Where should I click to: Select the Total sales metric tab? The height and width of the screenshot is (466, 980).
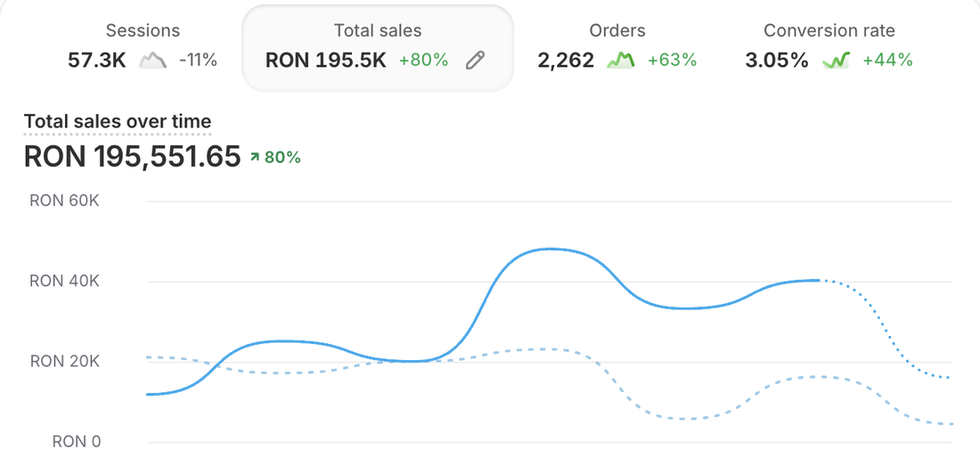click(378, 48)
